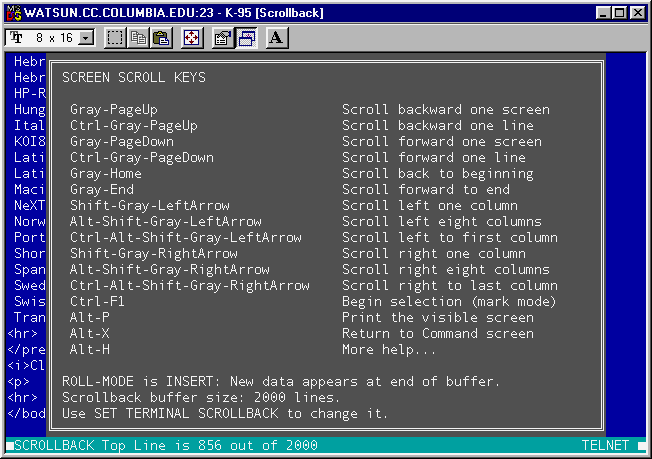Click 'Scroll left one column' description
The image size is (652, 459).
click(x=430, y=206)
